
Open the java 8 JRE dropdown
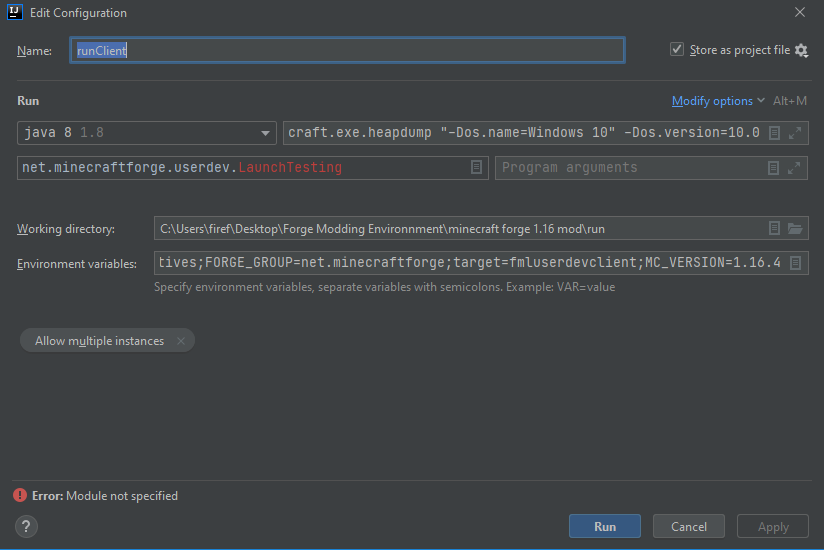[266, 133]
